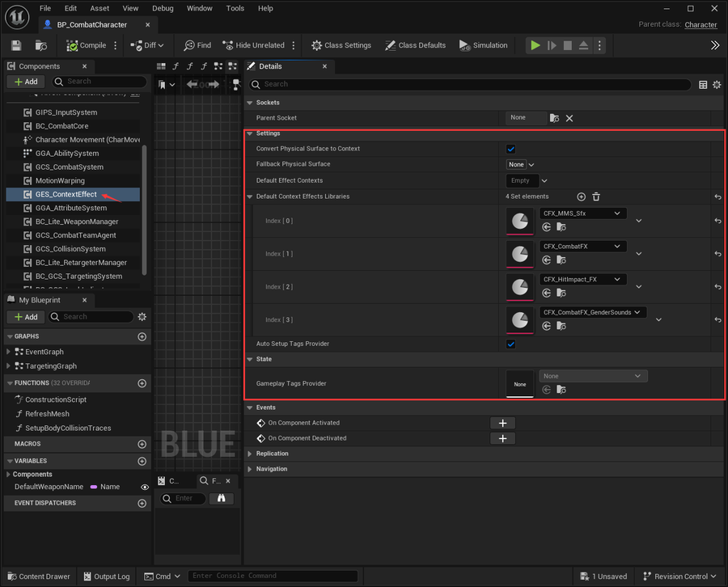Browse for a Parent Socket
Image resolution: width=728 pixels, height=587 pixels.
click(x=554, y=118)
